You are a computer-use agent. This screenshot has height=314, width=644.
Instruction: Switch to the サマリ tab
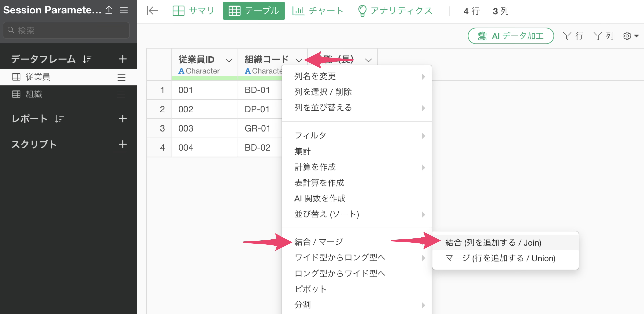194,11
